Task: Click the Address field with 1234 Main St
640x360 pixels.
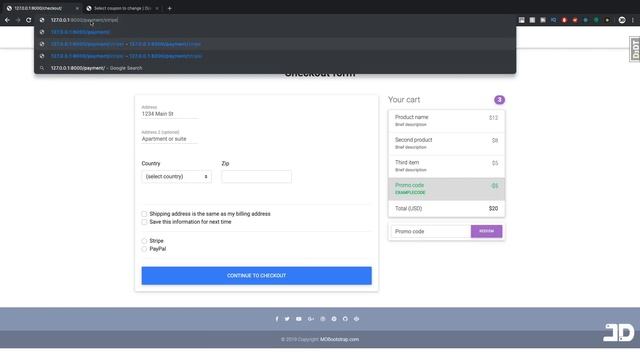Action: (x=170, y=114)
